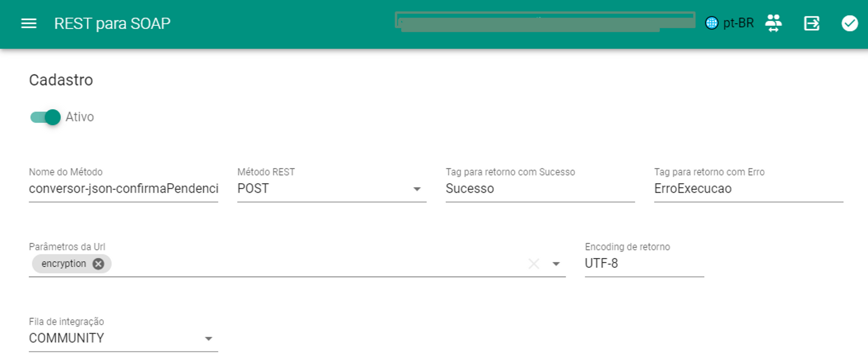Click the Ativo toggle label
This screenshot has width=868, height=360.
pos(80,117)
